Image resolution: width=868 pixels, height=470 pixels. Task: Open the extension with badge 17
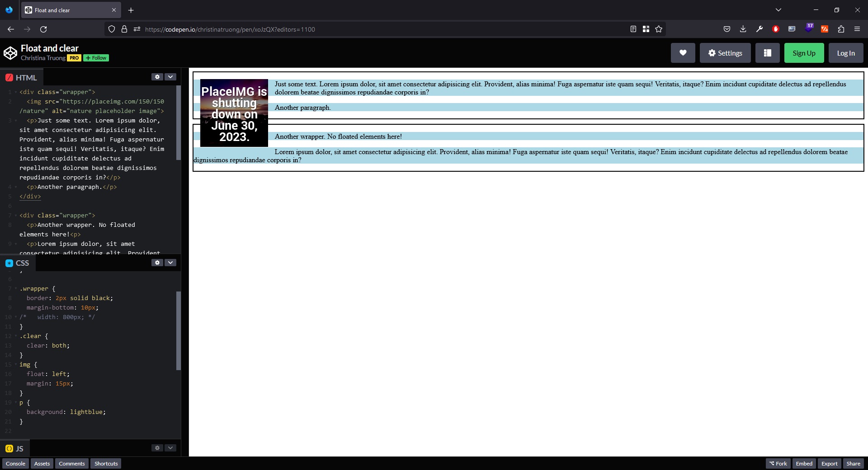click(808, 28)
